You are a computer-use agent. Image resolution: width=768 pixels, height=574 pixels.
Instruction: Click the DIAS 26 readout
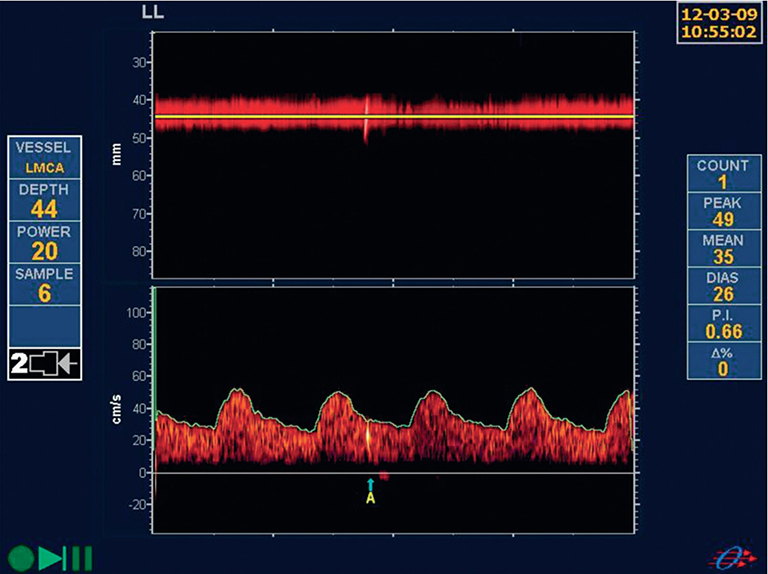point(724,286)
